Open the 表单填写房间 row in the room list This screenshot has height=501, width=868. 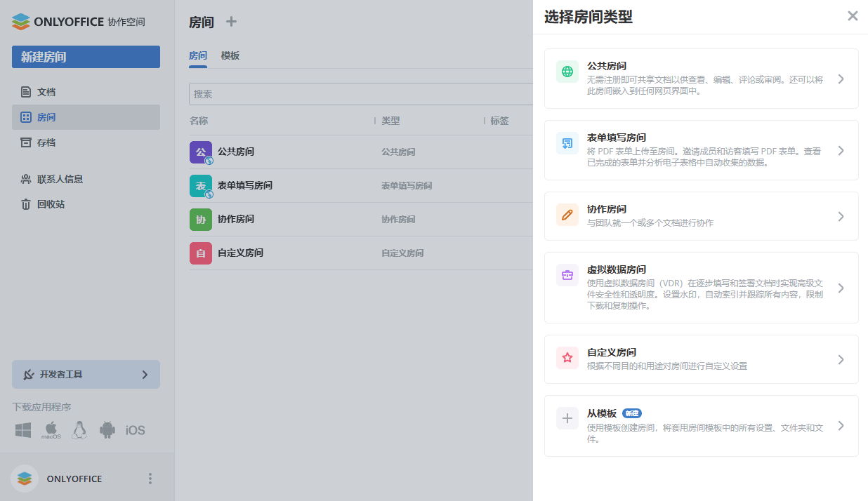click(x=361, y=186)
